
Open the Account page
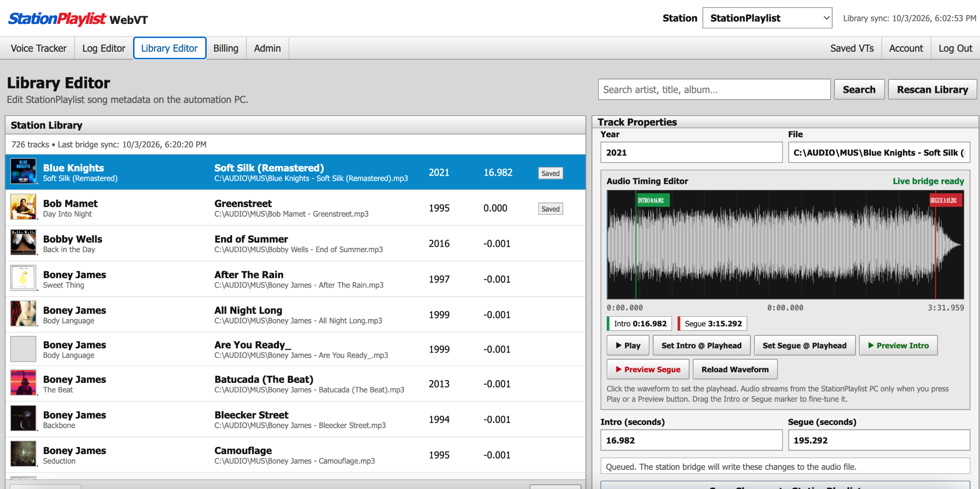906,48
